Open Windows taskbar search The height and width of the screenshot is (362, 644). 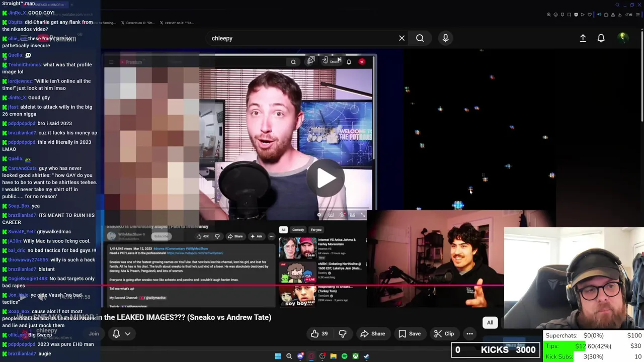click(289, 356)
